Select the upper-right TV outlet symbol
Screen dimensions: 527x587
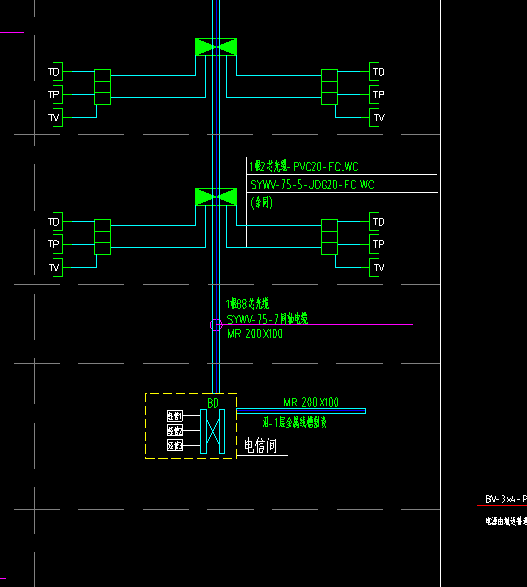pyautogui.click(x=377, y=118)
